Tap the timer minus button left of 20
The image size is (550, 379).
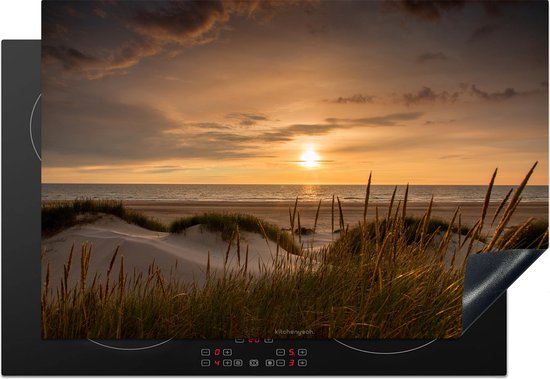[x=240, y=340]
